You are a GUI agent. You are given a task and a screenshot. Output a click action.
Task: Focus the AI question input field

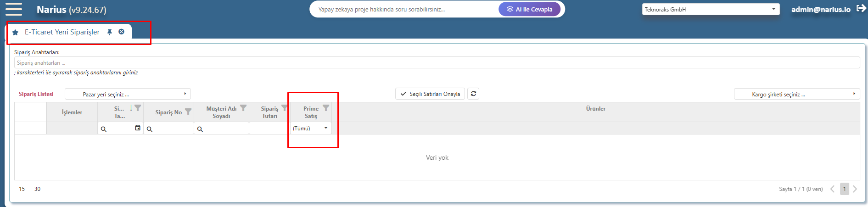405,9
